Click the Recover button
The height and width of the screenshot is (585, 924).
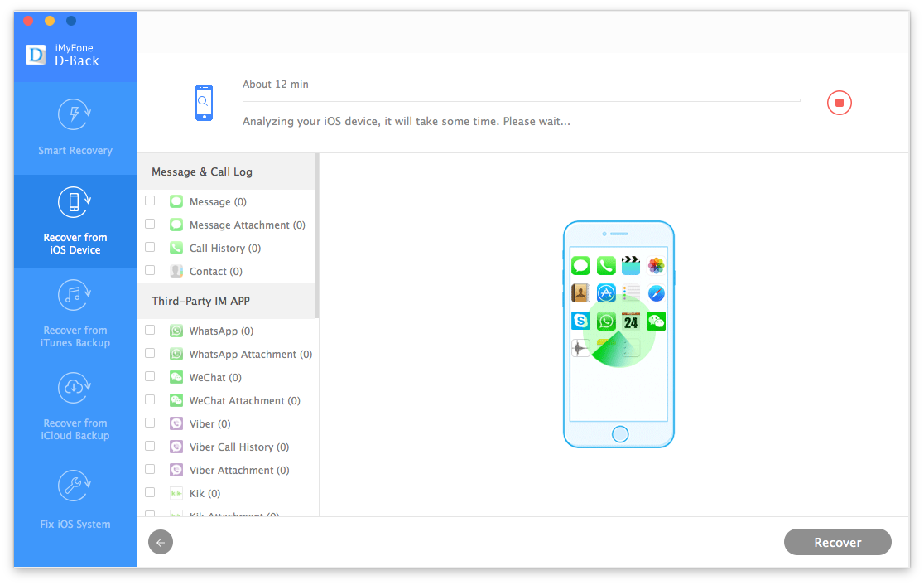coord(837,542)
